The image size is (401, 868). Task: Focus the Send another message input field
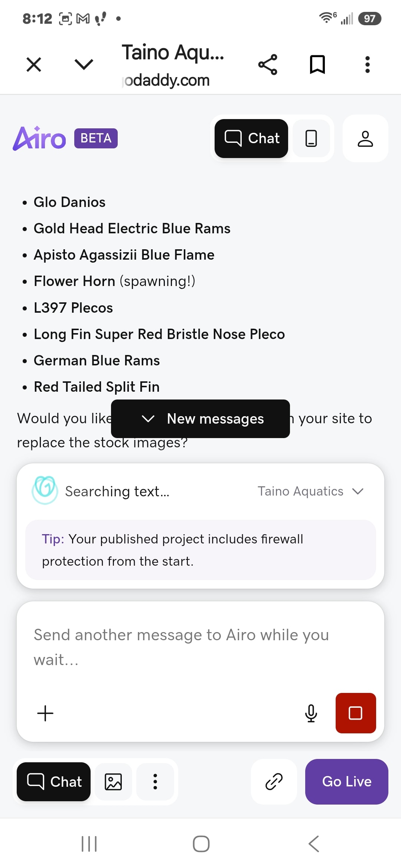[x=200, y=647]
